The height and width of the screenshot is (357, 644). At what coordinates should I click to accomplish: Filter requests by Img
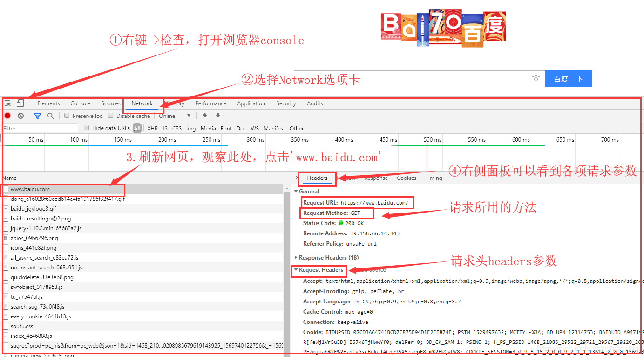tap(191, 128)
